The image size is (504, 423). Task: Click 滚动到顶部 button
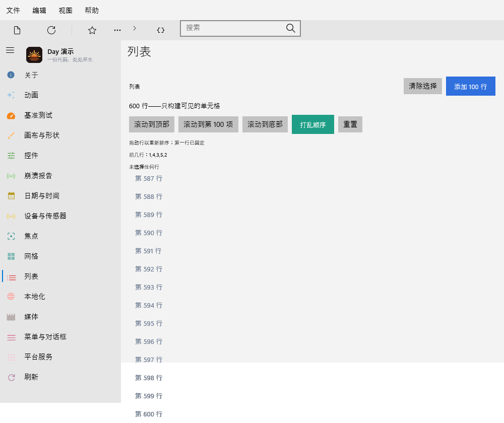pyautogui.click(x=152, y=124)
